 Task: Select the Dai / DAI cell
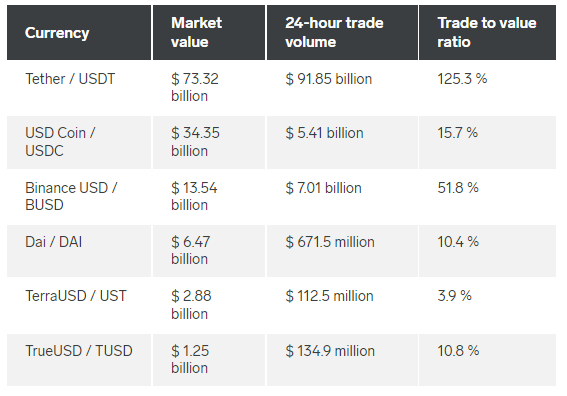click(x=79, y=251)
